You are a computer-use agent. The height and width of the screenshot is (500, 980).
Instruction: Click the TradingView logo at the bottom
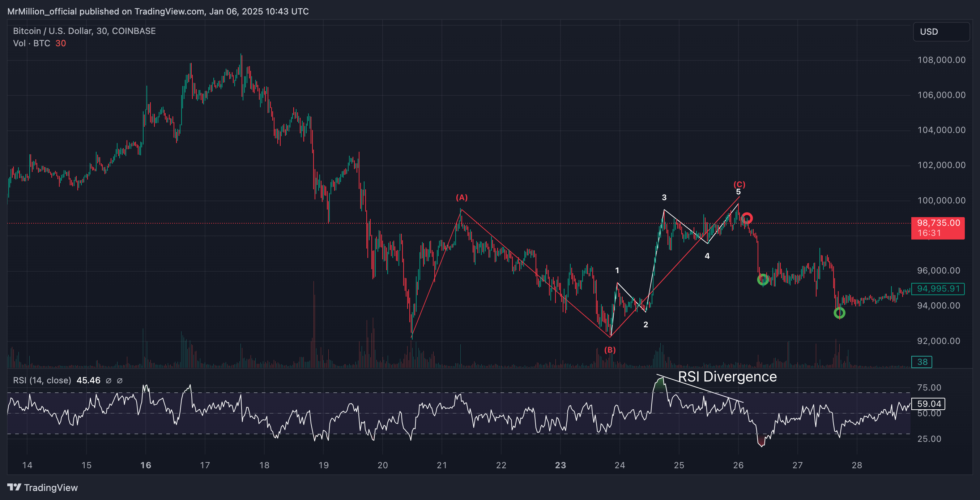pos(14,487)
